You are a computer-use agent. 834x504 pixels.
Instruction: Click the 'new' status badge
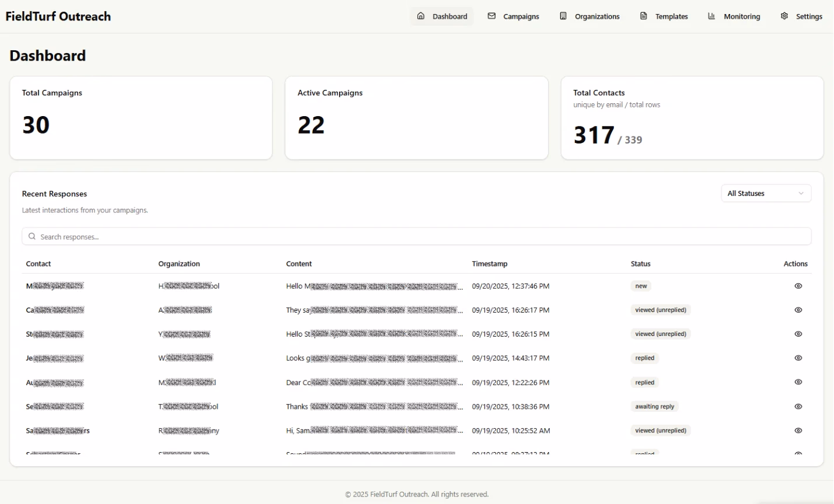(641, 286)
